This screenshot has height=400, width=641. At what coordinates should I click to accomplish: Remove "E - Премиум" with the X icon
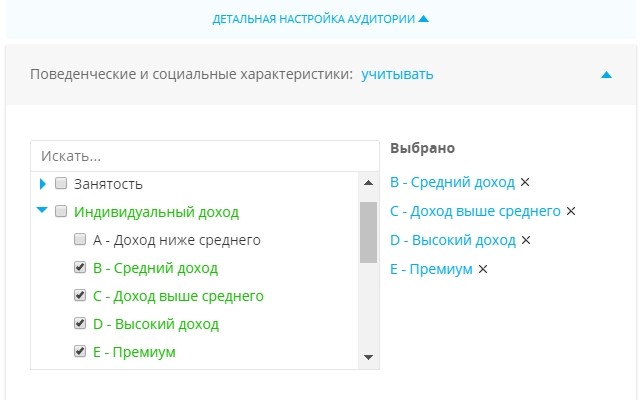tap(483, 269)
